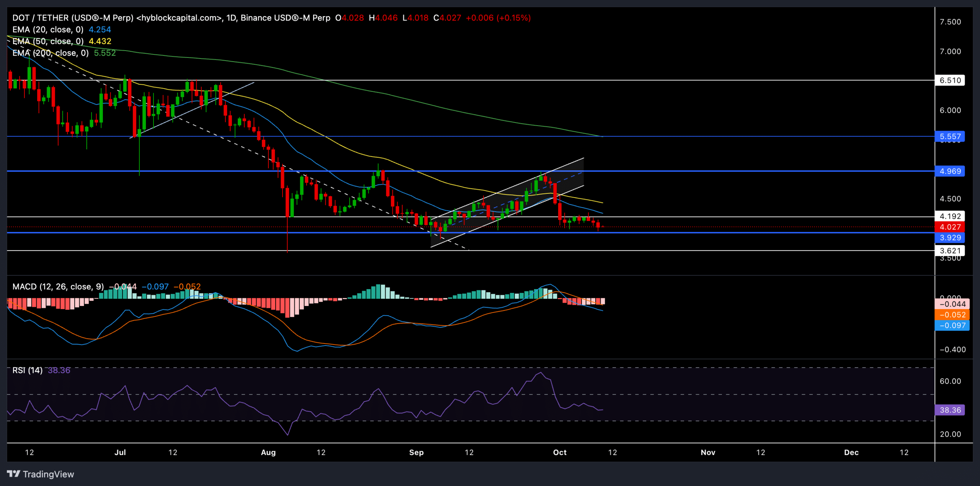
Task: Click the 4.969 blue price label
Action: coord(950,171)
